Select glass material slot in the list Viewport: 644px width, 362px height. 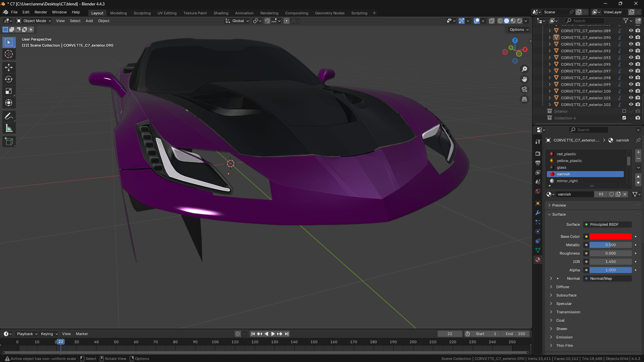pyautogui.click(x=562, y=167)
